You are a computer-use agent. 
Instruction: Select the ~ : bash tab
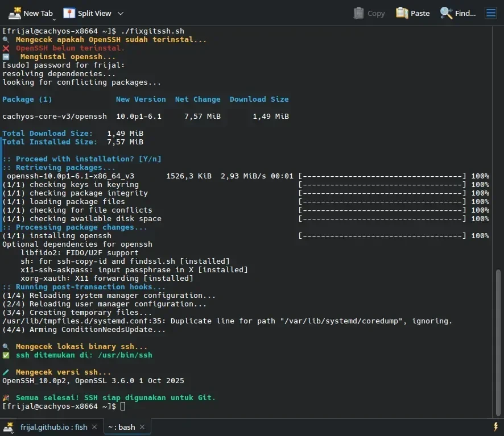[122, 427]
